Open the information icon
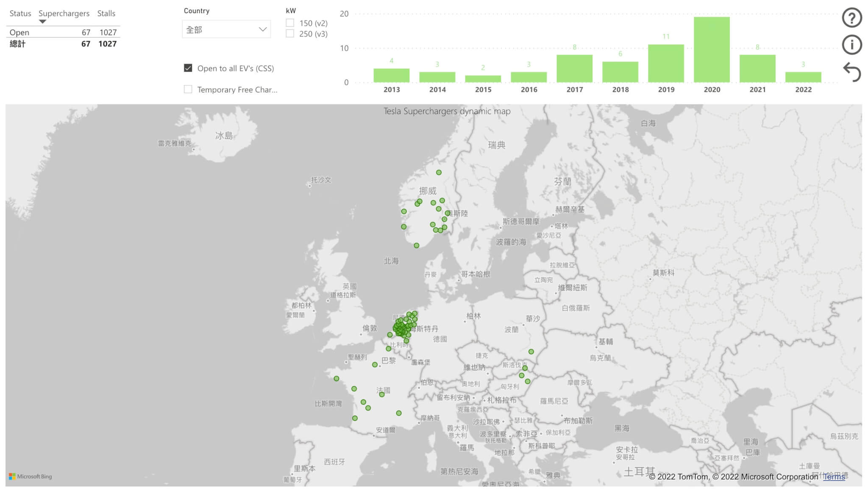The width and height of the screenshot is (868, 492). (x=851, y=45)
